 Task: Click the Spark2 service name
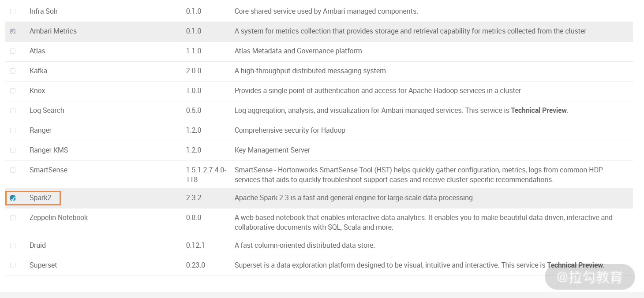[x=41, y=198]
